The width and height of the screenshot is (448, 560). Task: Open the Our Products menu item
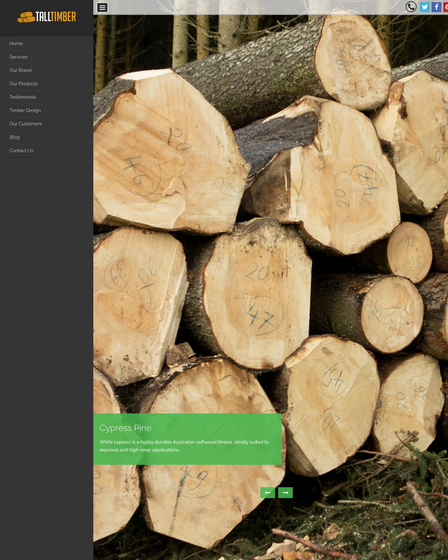(x=46, y=84)
